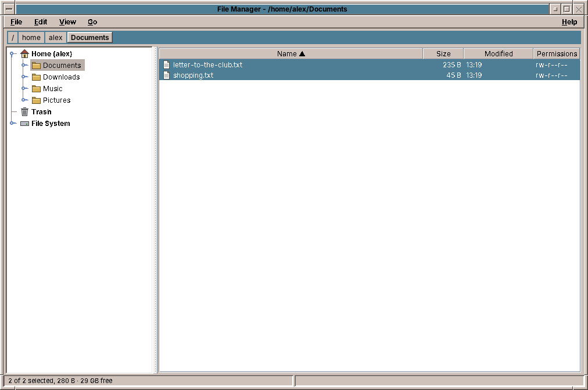The height and width of the screenshot is (390, 588).
Task: Go to root path button
Action: 13,38
